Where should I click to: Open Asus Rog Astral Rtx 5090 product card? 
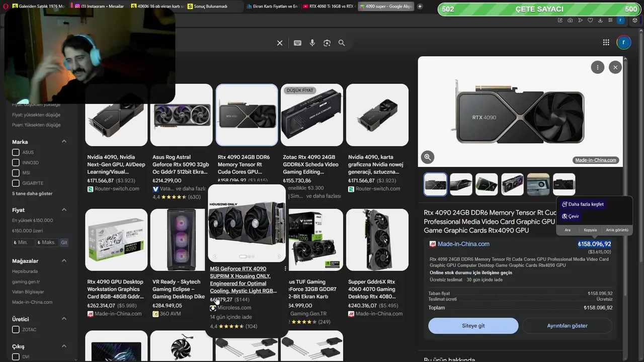pos(181,142)
